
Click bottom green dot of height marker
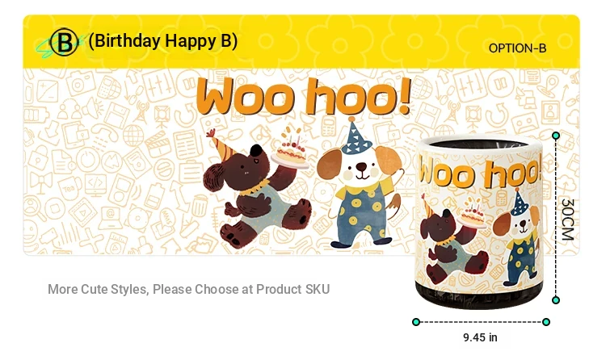(556, 300)
